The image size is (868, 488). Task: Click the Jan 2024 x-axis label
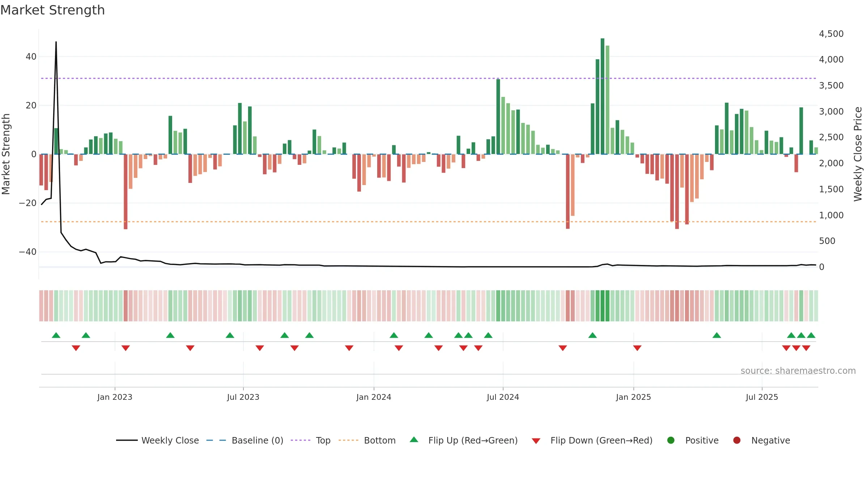(374, 397)
